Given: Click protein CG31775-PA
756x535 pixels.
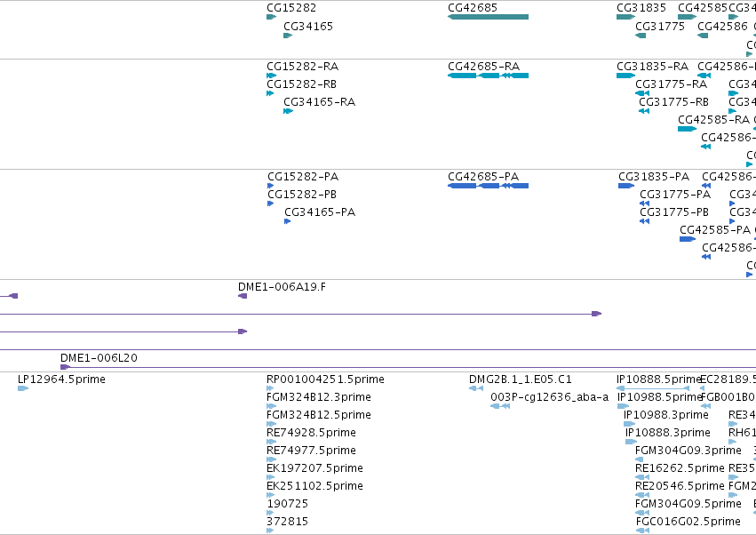Looking at the screenshot, I should 675,195.
